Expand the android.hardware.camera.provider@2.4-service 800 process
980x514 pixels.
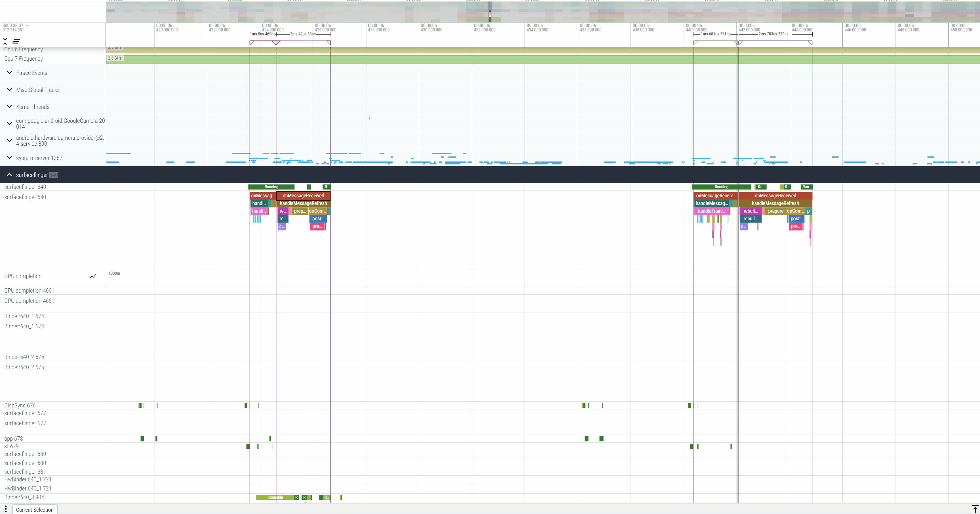[x=10, y=141]
